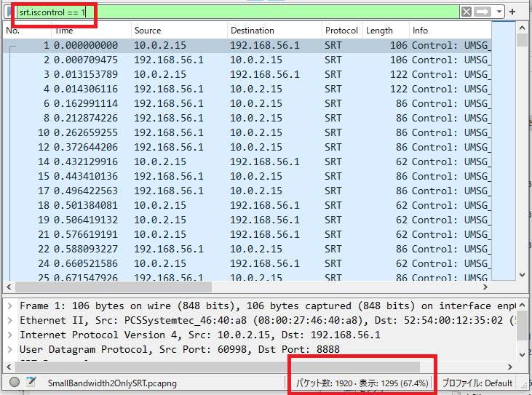
Task: Click the Default profile status entry
Action: coord(477,383)
